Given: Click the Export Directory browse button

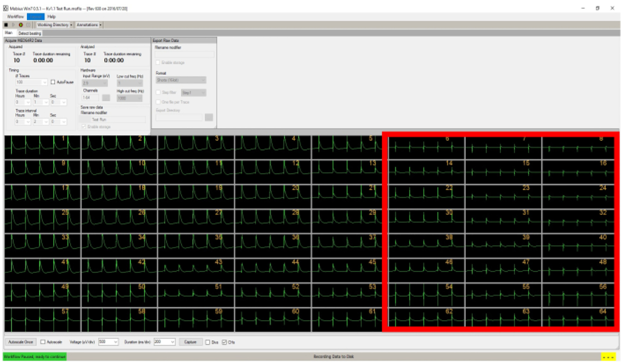Looking at the screenshot, I should click(209, 117).
